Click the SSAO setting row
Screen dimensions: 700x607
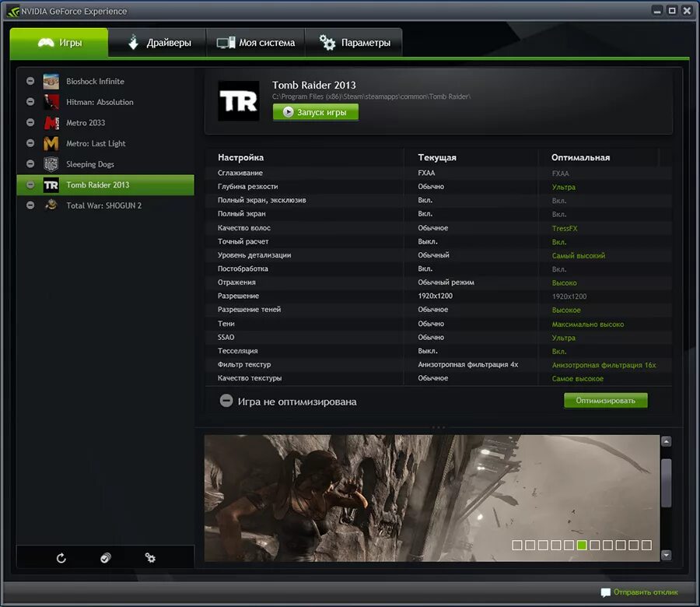[x=439, y=337]
